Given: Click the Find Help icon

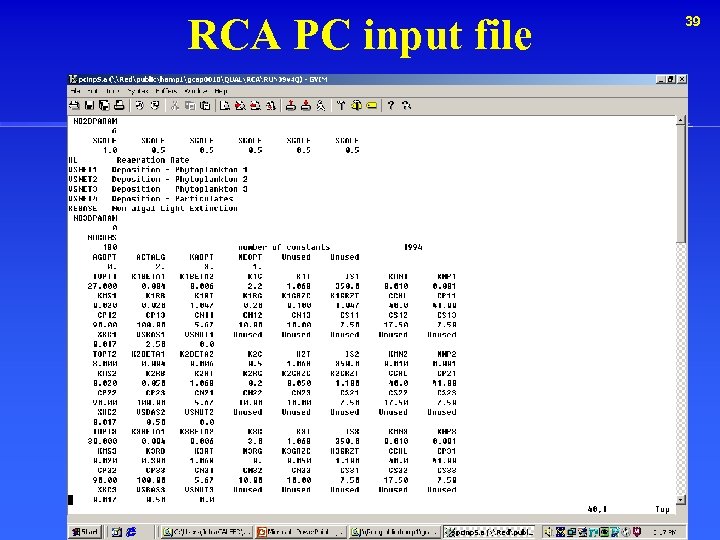Looking at the screenshot, I should [406, 106].
